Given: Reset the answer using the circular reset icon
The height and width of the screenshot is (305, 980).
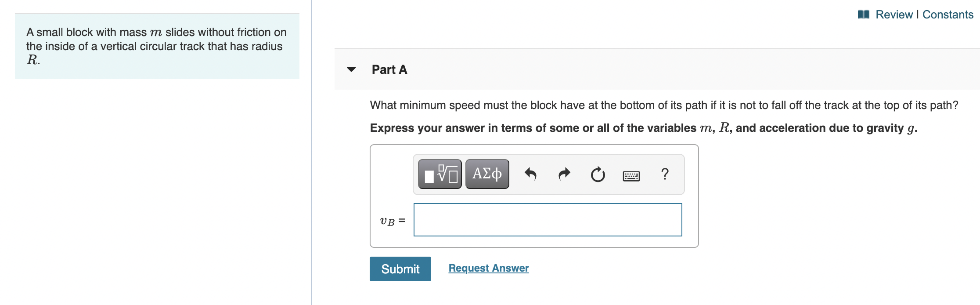Looking at the screenshot, I should 598,174.
